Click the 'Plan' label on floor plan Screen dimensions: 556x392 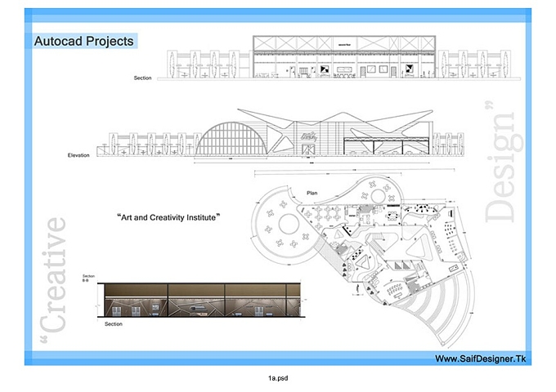[312, 193]
